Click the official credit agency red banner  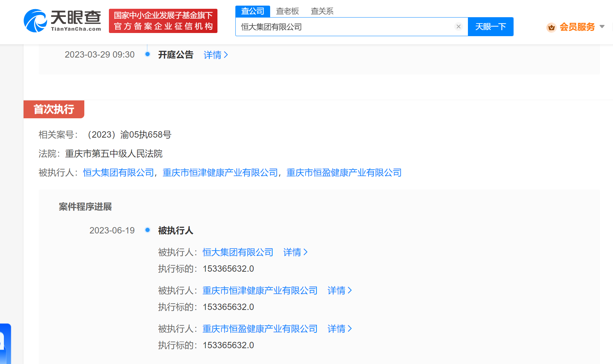pos(163,21)
